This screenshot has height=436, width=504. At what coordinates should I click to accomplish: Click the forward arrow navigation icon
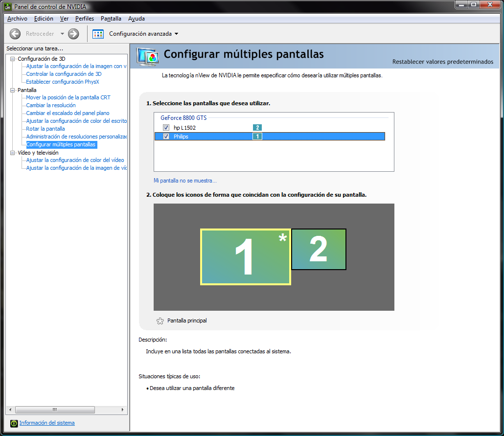coord(73,34)
